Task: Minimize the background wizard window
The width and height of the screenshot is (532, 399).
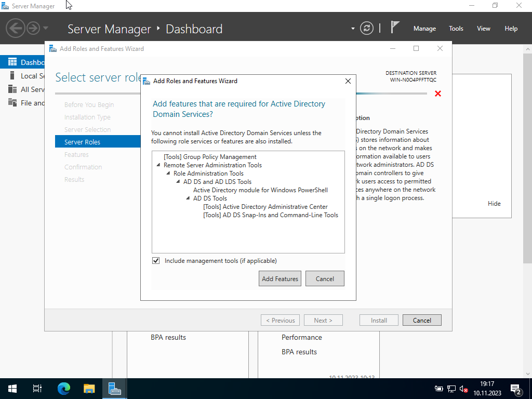Action: click(393, 48)
